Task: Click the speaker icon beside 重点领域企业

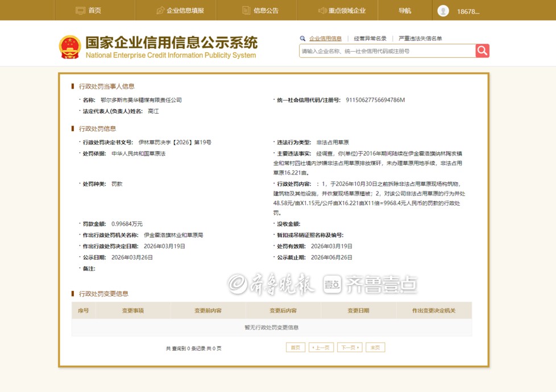Action: coord(322,11)
